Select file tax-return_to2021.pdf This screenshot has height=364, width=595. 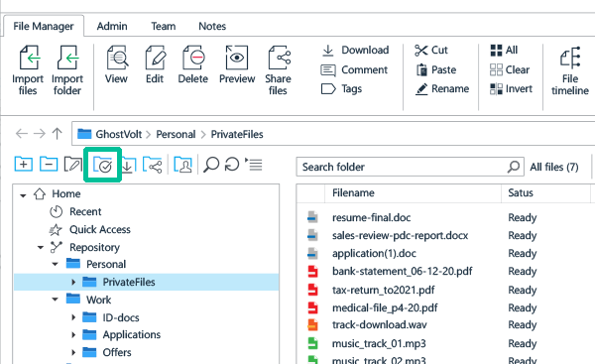[383, 290]
